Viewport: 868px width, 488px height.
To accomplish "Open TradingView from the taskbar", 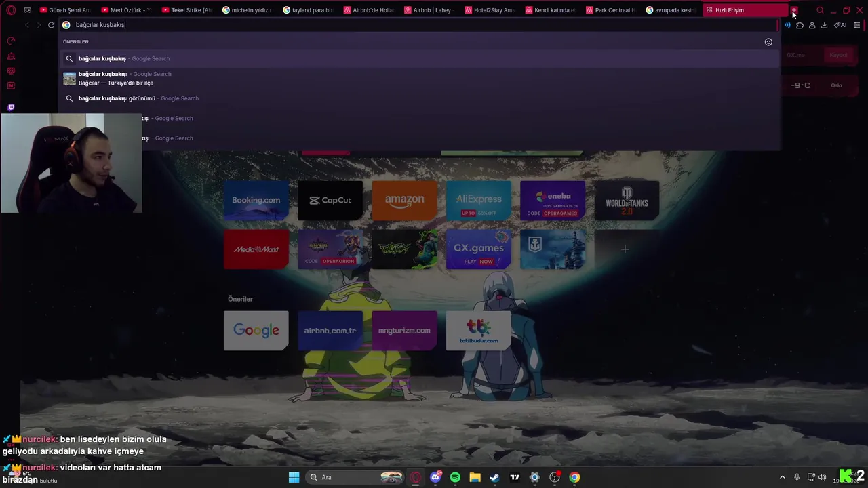I will pyautogui.click(x=515, y=477).
